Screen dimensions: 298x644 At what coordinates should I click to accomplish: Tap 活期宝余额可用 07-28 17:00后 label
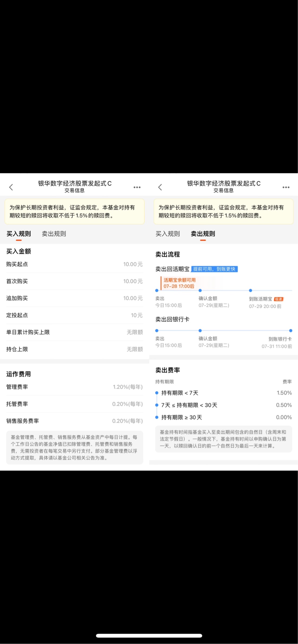coord(179,283)
